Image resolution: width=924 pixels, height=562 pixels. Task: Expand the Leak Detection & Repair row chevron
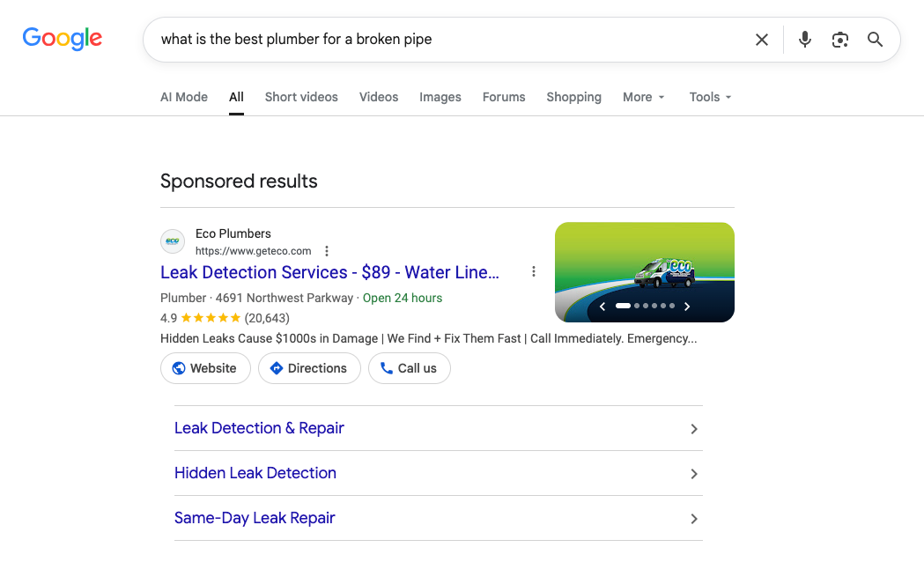694,429
